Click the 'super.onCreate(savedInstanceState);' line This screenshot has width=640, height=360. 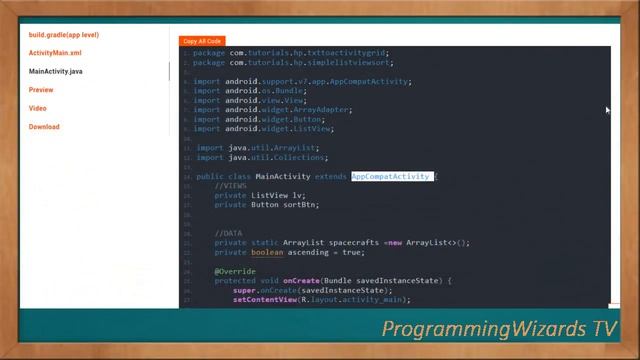click(313, 290)
